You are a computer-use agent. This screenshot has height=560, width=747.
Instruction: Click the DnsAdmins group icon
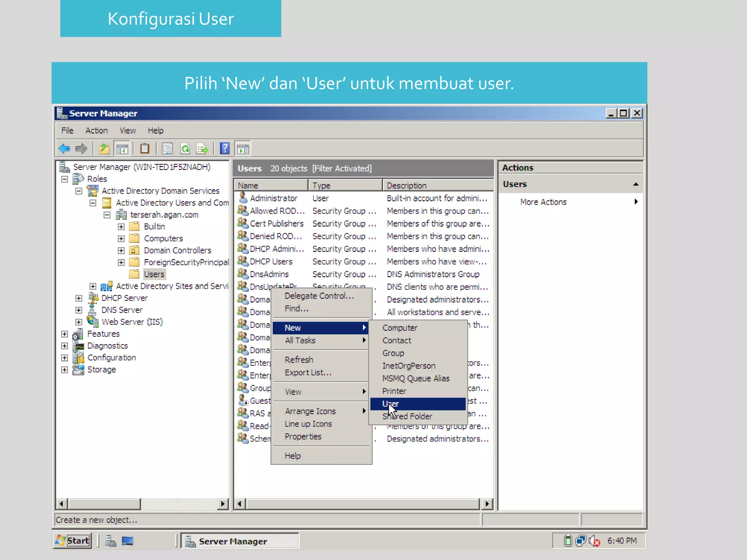point(243,274)
